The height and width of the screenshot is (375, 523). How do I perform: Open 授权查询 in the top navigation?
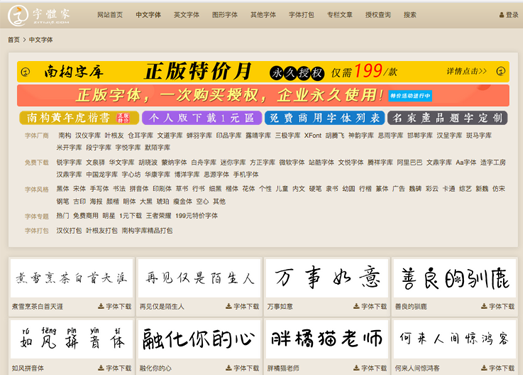[x=378, y=15]
